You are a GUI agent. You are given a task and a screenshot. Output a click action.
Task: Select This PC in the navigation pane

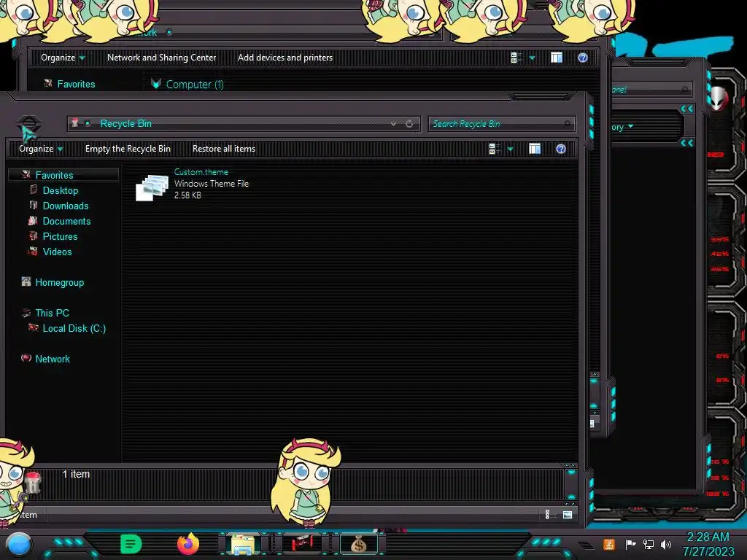[x=53, y=313]
